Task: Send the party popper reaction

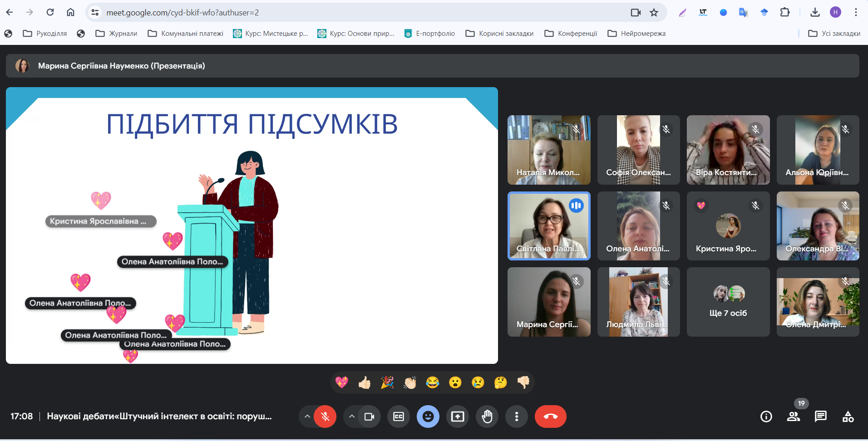Action: [x=387, y=383]
